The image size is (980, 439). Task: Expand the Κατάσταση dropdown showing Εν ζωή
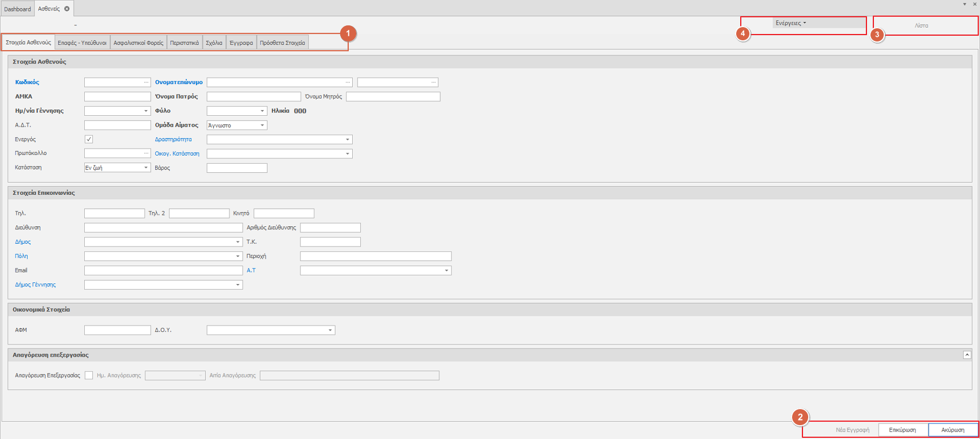[146, 168]
